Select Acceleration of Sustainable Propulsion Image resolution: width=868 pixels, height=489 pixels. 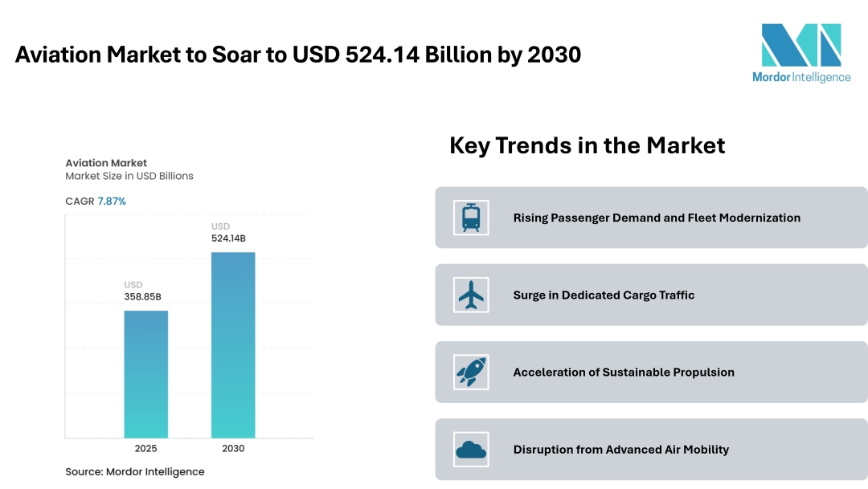coord(624,372)
